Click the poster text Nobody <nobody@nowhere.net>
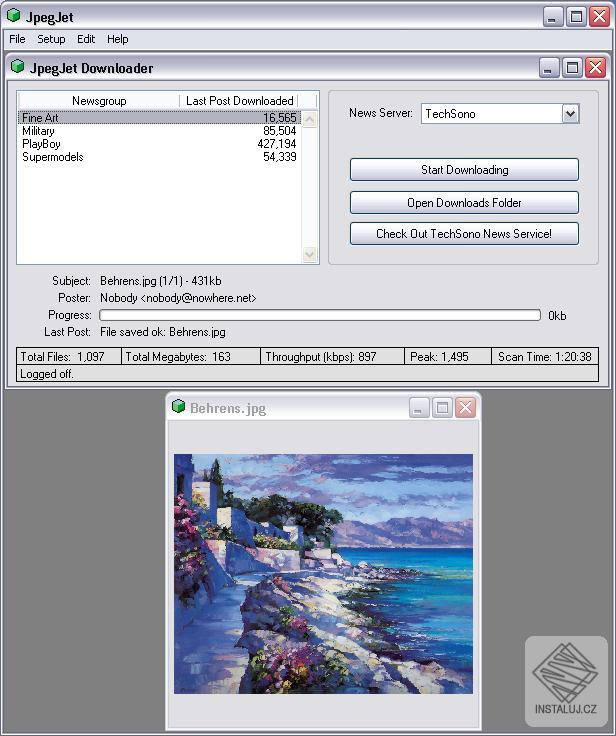The image size is (616, 736). tap(178, 298)
